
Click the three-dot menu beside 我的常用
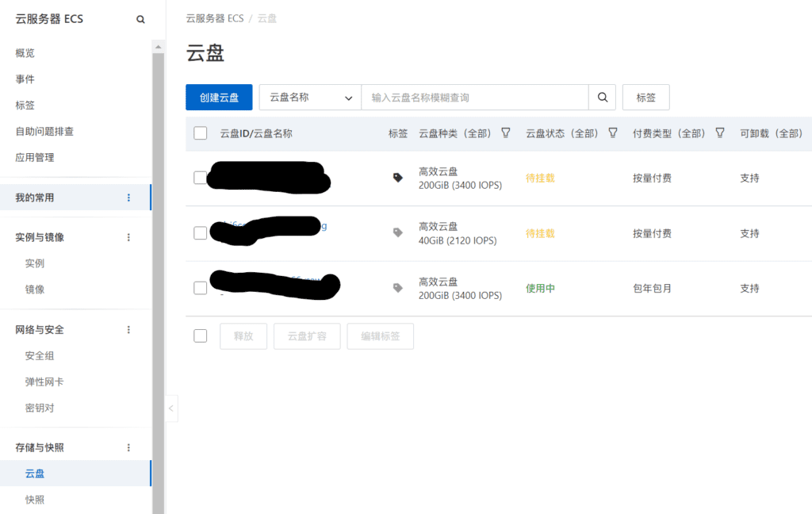click(x=129, y=198)
